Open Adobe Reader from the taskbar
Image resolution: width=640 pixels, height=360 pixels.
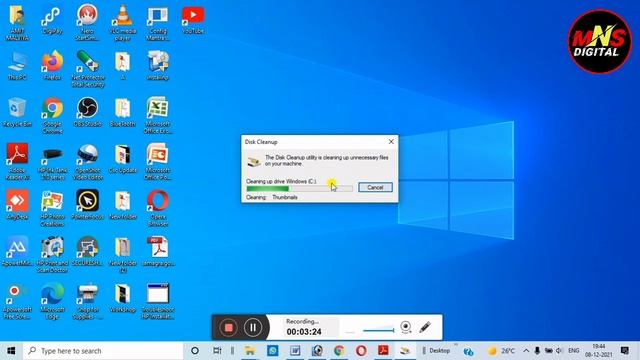[383, 351]
